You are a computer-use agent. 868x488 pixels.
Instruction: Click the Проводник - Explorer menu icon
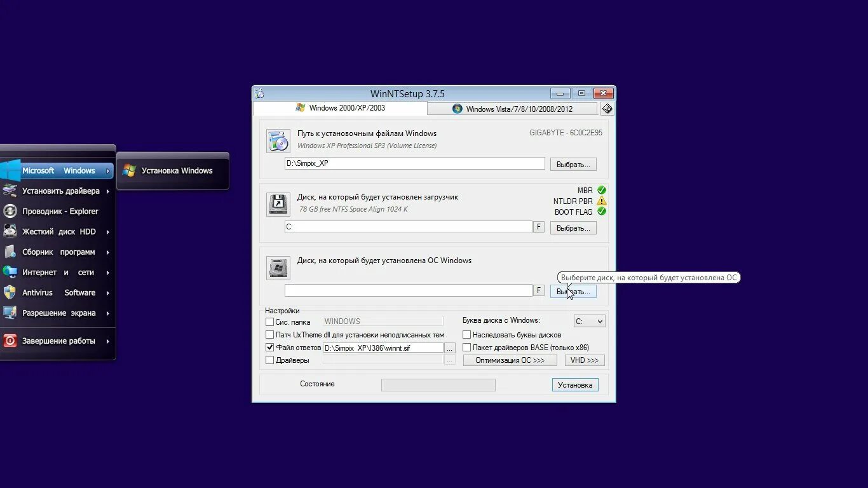click(x=10, y=211)
